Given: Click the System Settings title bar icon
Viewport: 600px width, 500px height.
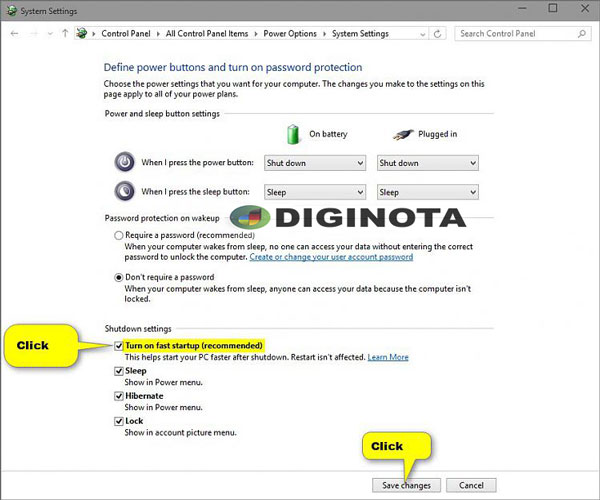Looking at the screenshot, I should (11, 11).
